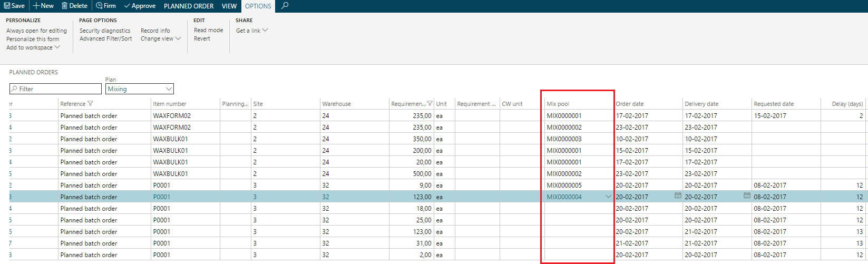Click the filter icon on Reference column
Viewport: 868px width, 264px height.
(x=90, y=104)
